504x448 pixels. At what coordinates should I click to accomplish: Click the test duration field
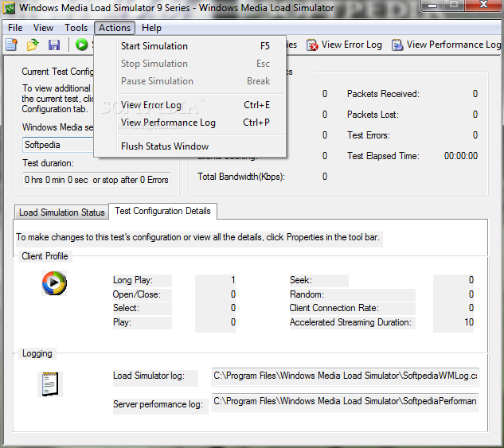point(96,180)
